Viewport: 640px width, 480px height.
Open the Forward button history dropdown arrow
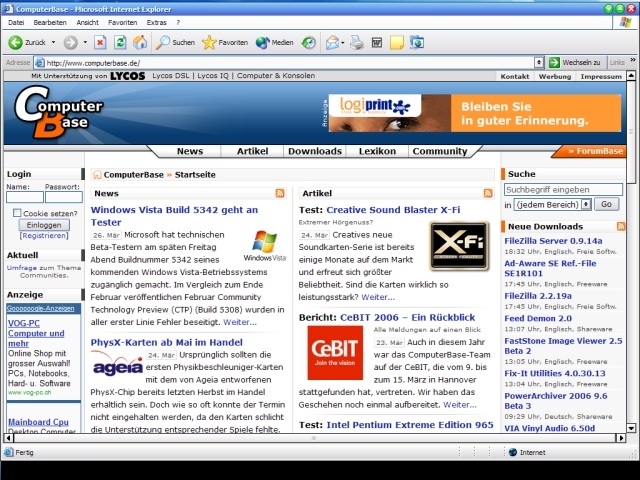point(85,42)
